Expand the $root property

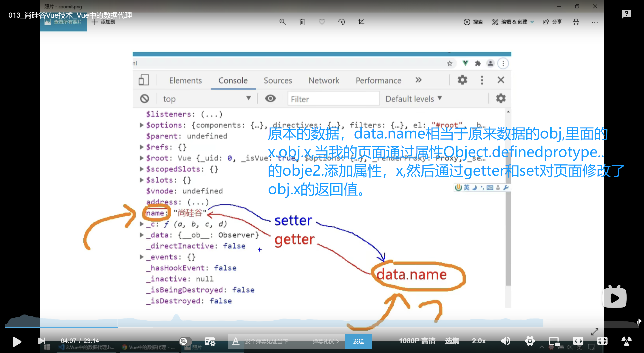pyautogui.click(x=142, y=158)
